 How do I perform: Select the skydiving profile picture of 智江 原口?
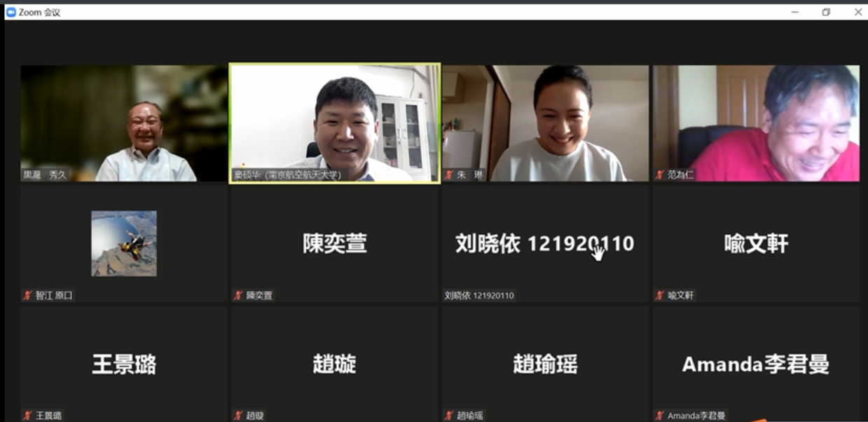[124, 243]
